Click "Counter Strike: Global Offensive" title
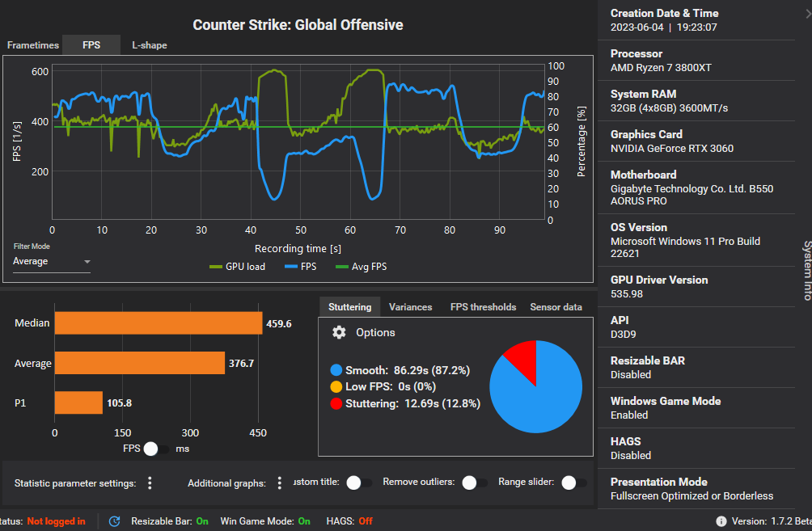Viewport: 812px width, 531px height. pos(298,25)
